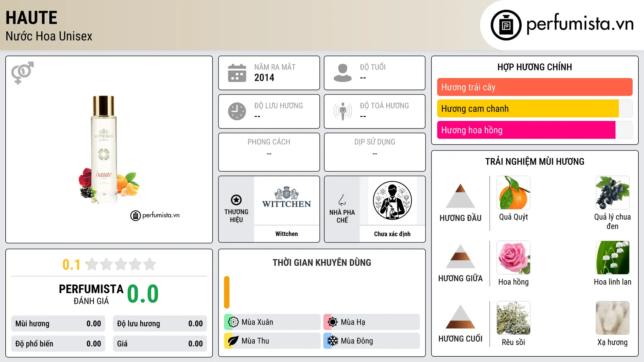Click the sun icon for Mùa Hạ
Image resolution: width=644 pixels, height=362 pixels.
(333, 322)
